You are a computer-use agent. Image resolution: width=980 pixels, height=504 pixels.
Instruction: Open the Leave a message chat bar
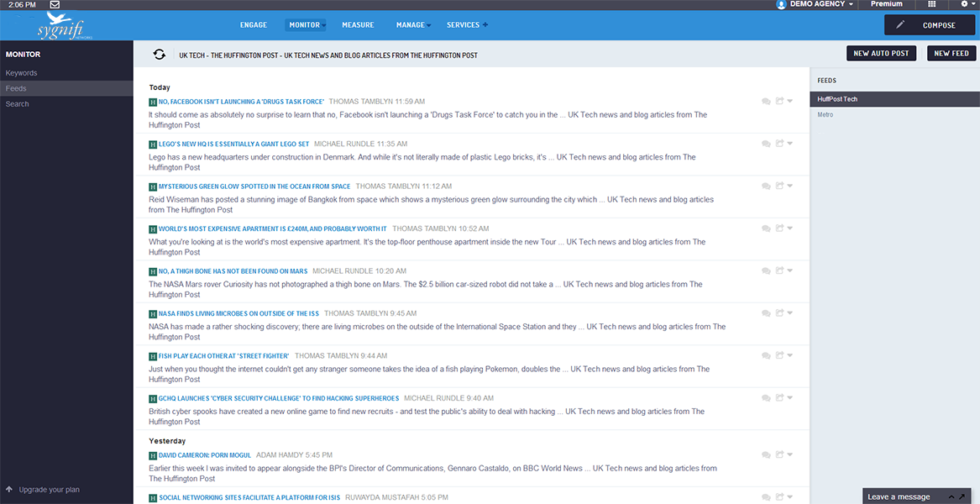point(899,496)
